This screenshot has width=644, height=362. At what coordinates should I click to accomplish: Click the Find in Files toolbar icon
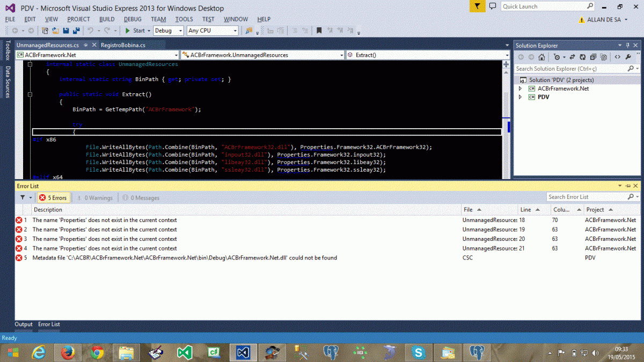click(249, 31)
